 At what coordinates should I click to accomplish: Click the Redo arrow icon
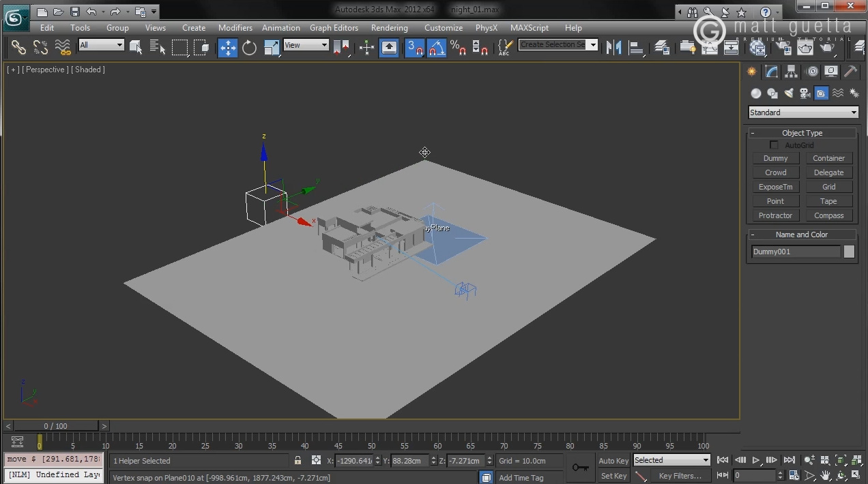tap(115, 11)
